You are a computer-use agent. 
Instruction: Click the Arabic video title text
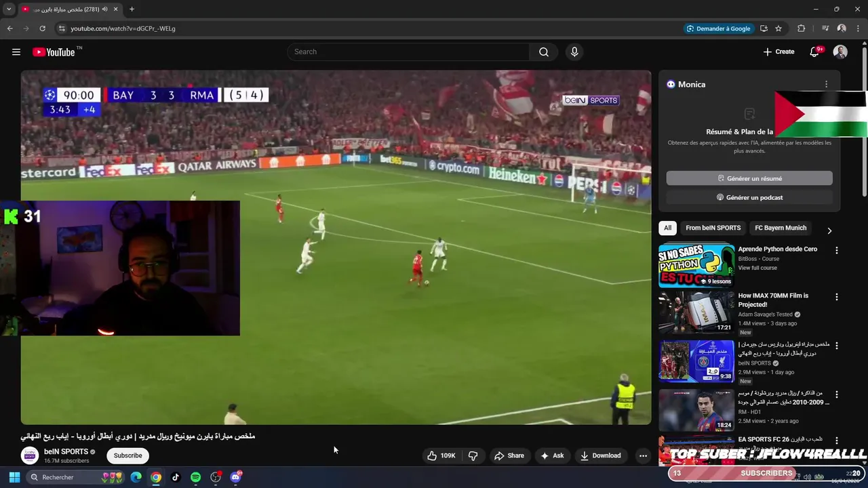[x=138, y=436]
